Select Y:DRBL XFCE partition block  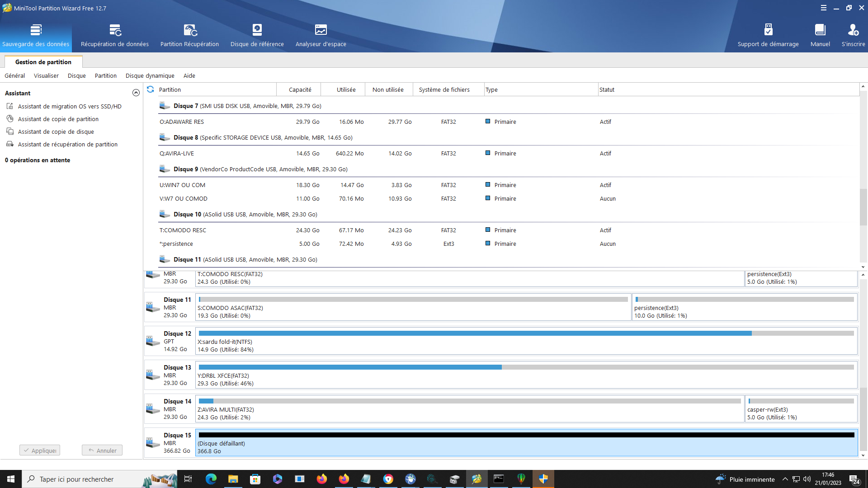point(526,375)
